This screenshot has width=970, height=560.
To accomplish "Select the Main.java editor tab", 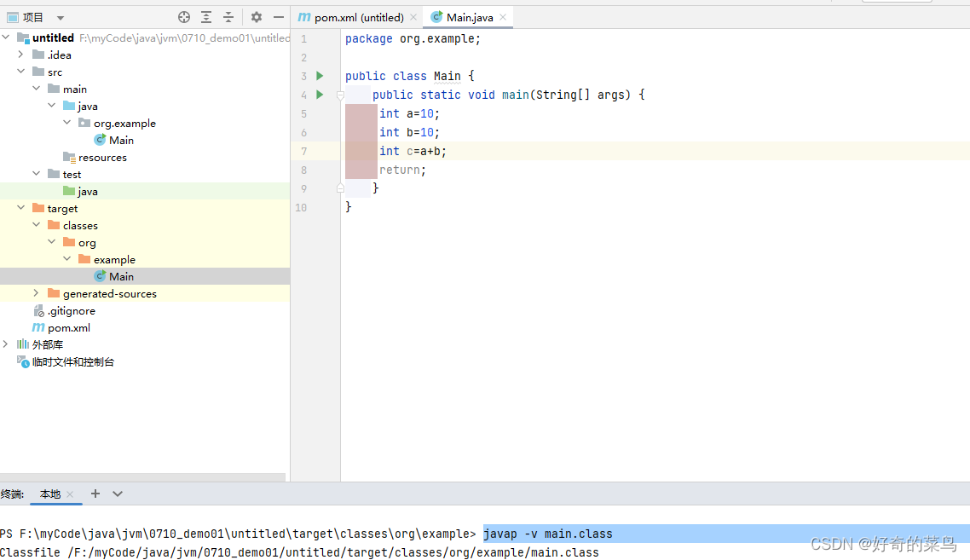I will (x=470, y=16).
